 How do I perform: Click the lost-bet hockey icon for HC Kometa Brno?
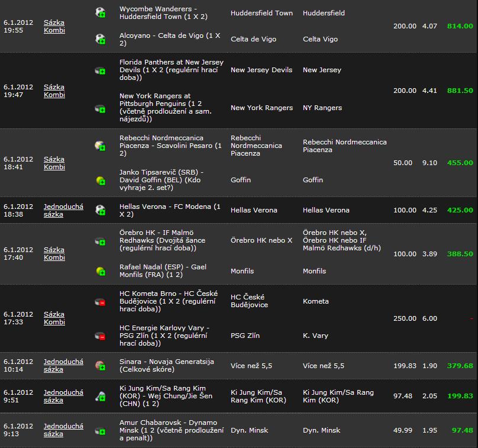(x=101, y=302)
